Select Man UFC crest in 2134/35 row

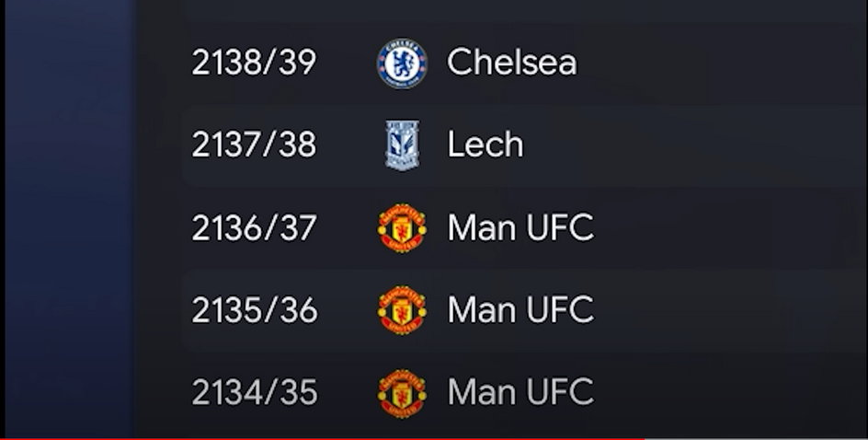pyautogui.click(x=402, y=393)
